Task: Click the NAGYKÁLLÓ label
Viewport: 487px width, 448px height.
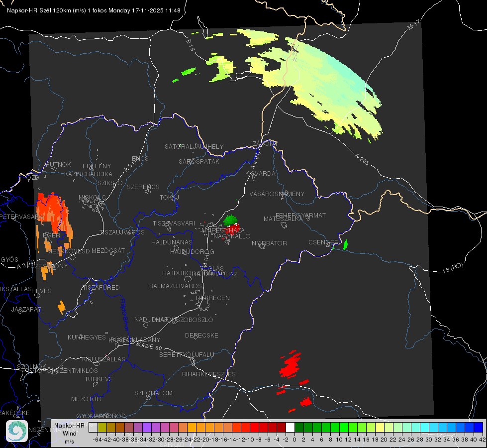Action: [232, 236]
